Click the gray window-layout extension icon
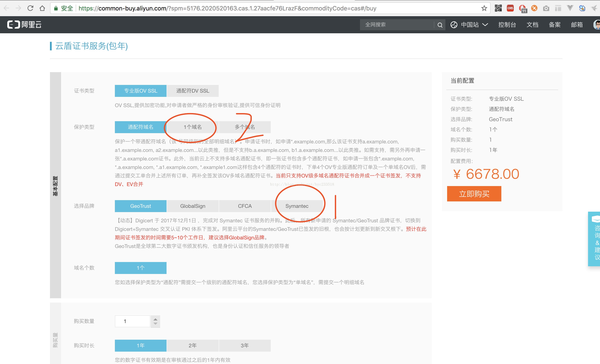 point(558,8)
